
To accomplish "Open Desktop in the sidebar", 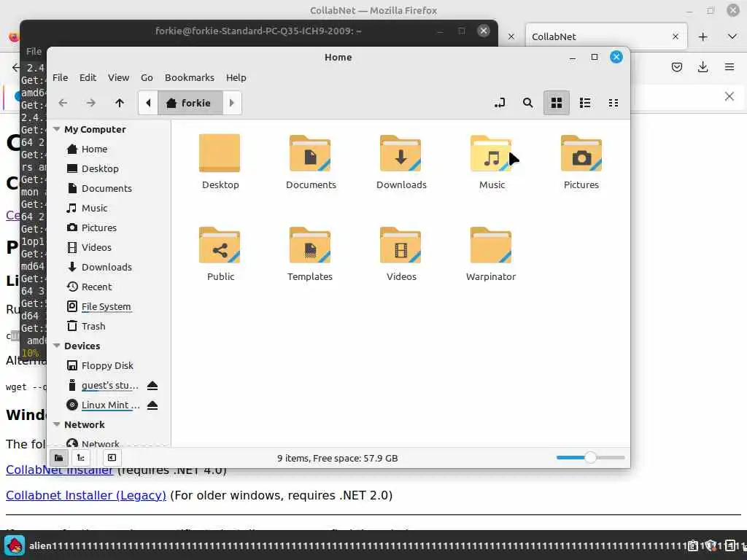I will point(100,168).
